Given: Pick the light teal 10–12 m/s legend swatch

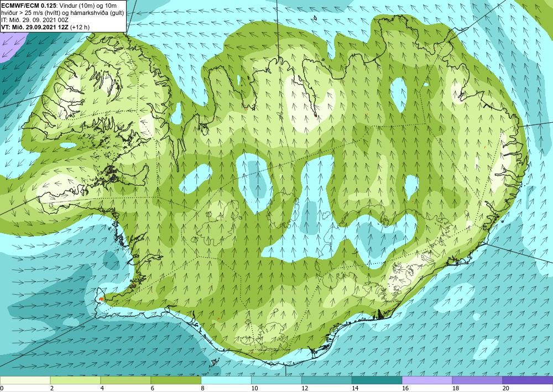Looking at the screenshot, I should click(276, 380).
